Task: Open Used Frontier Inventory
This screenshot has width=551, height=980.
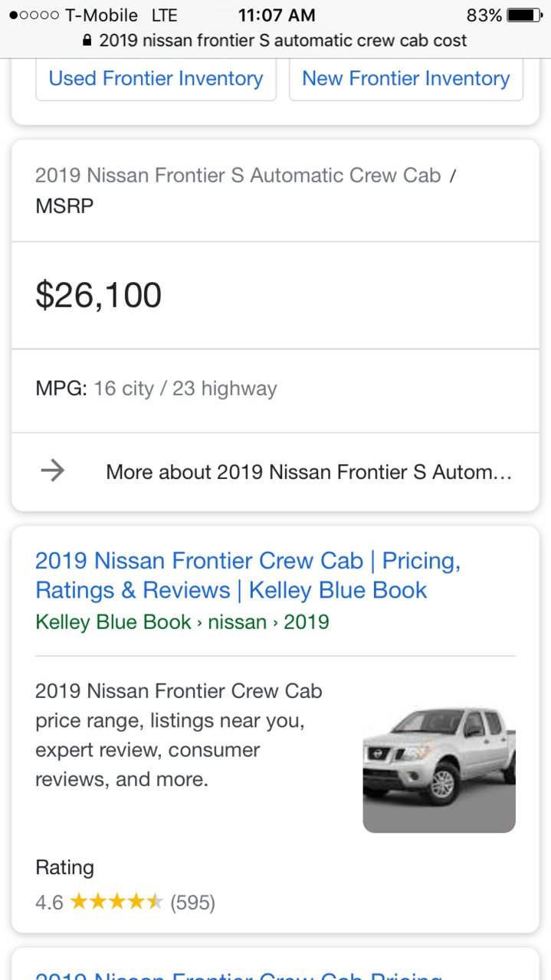Action: tap(156, 79)
